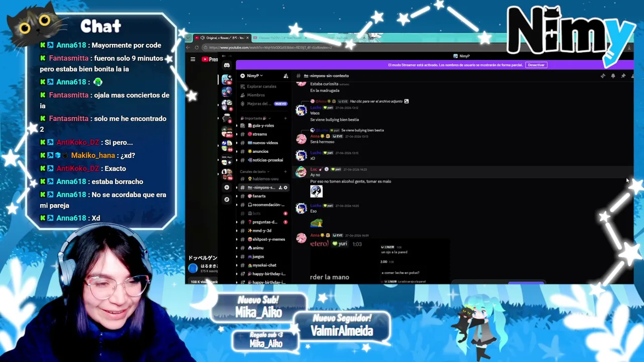
Task: Add channel plus in Importante category
Action: (x=285, y=119)
